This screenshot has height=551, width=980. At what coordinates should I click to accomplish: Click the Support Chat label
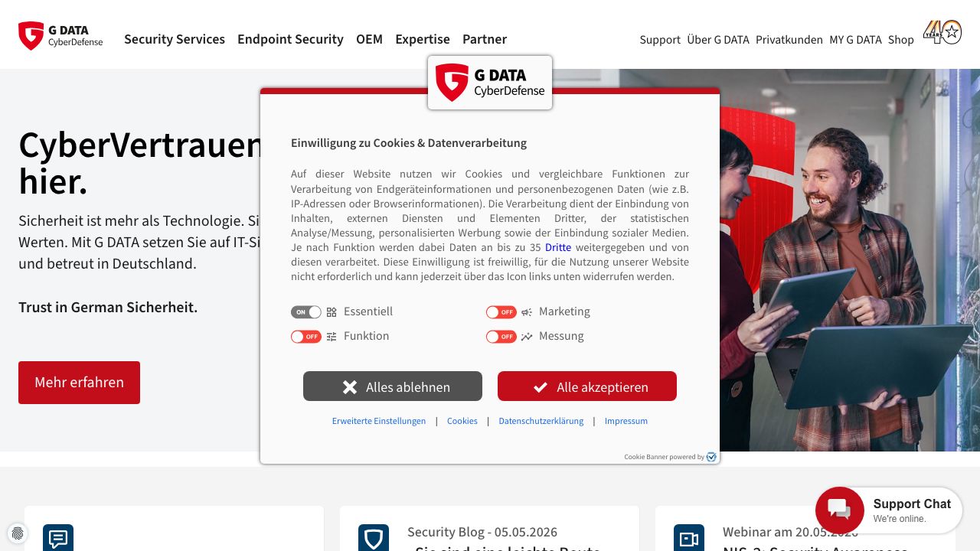(912, 504)
